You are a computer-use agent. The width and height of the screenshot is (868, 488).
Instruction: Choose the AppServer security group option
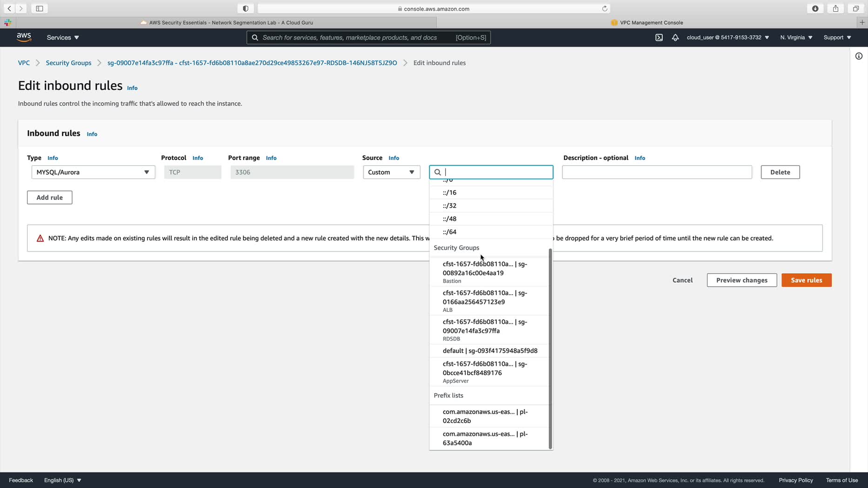pos(489,371)
